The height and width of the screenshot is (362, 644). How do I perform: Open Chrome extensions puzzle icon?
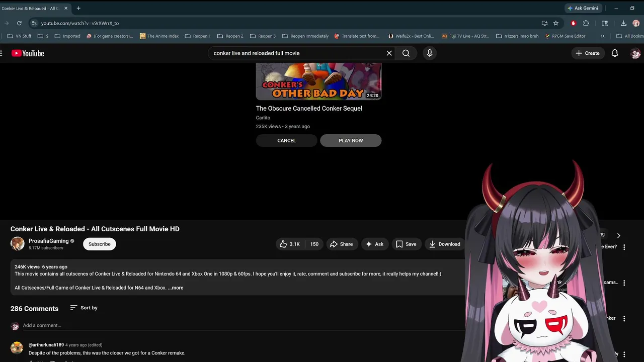coord(586,23)
